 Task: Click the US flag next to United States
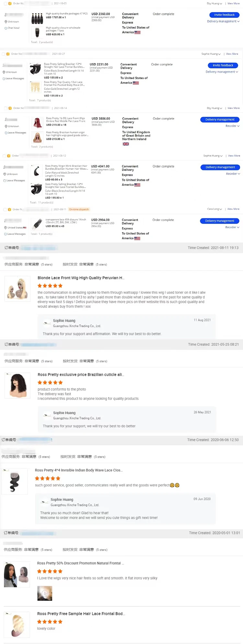click(x=25, y=228)
